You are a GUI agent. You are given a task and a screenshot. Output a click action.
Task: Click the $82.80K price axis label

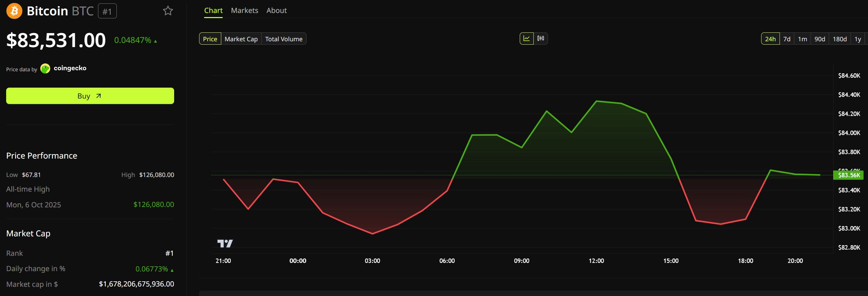pos(849,248)
